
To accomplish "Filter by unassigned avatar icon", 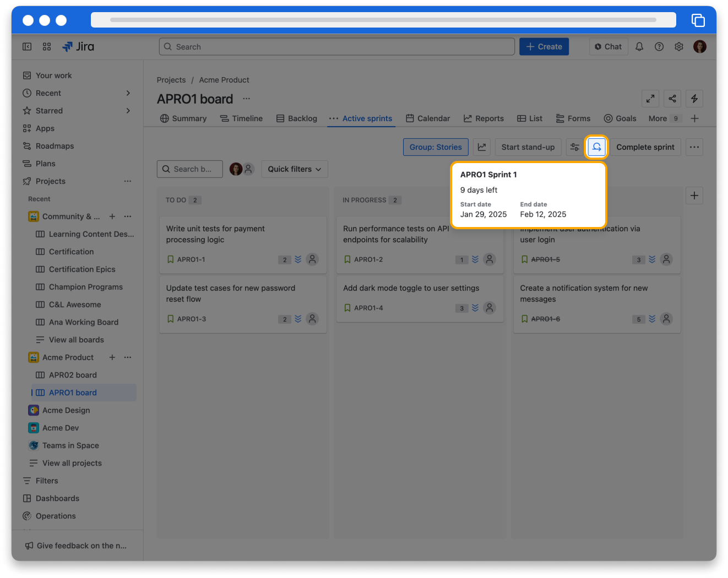I will tap(249, 169).
